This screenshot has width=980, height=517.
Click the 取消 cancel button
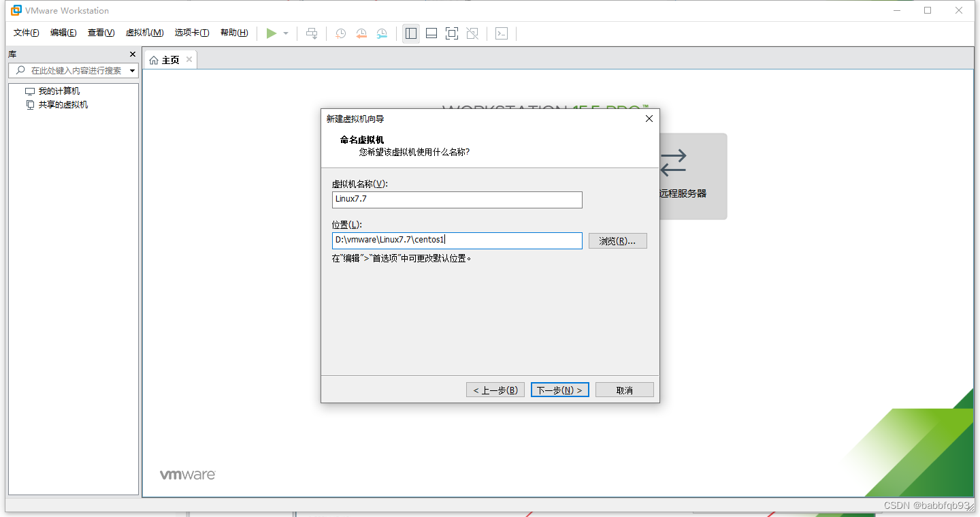pos(625,390)
